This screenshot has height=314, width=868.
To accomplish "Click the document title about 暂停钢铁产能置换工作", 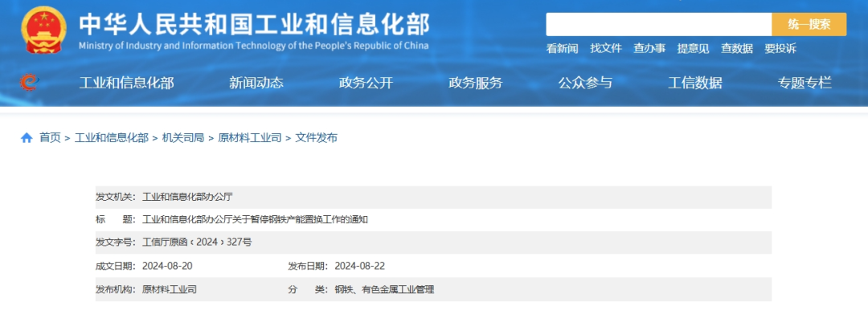I will [256, 219].
